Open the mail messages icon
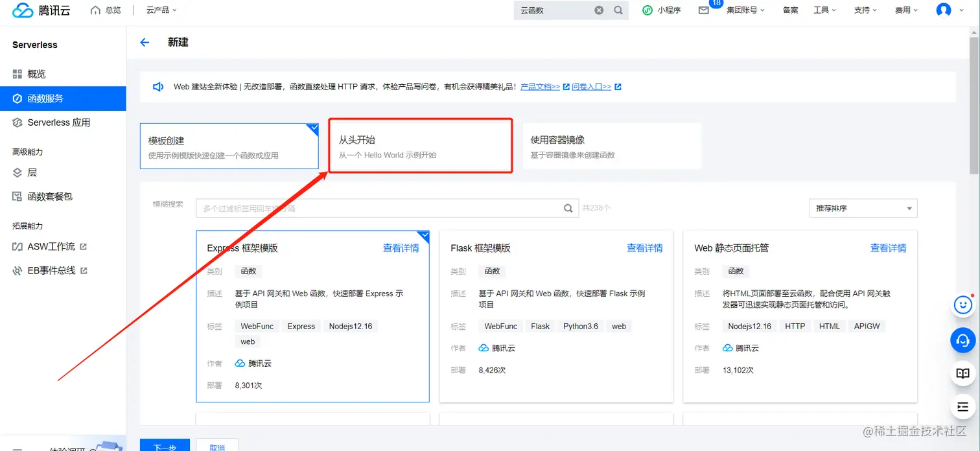This screenshot has height=451, width=980. coord(703,10)
